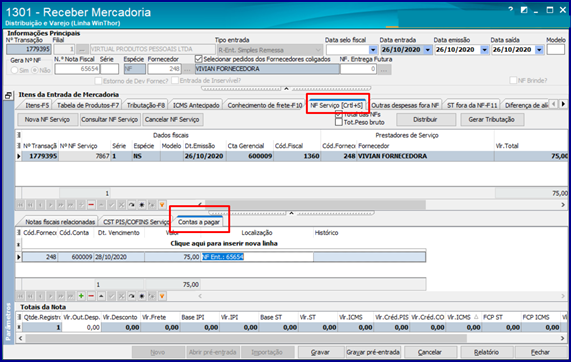571x362 pixels.
Task: Click delete record (minus) in NF Serviço grid navigator
Action: pos(91,205)
